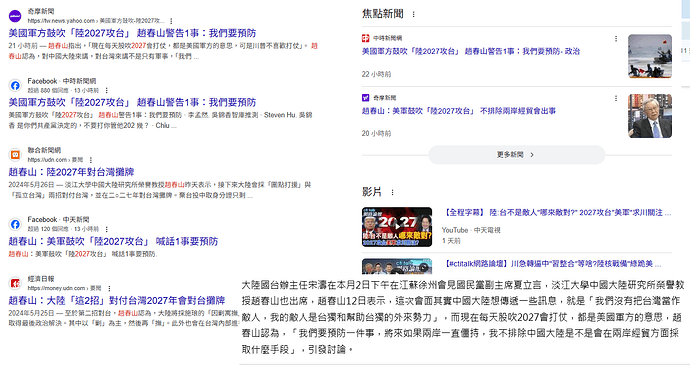Viewport: 690px width, 388px height.
Task: Expand 更多新聞 button
Action: 517,155
